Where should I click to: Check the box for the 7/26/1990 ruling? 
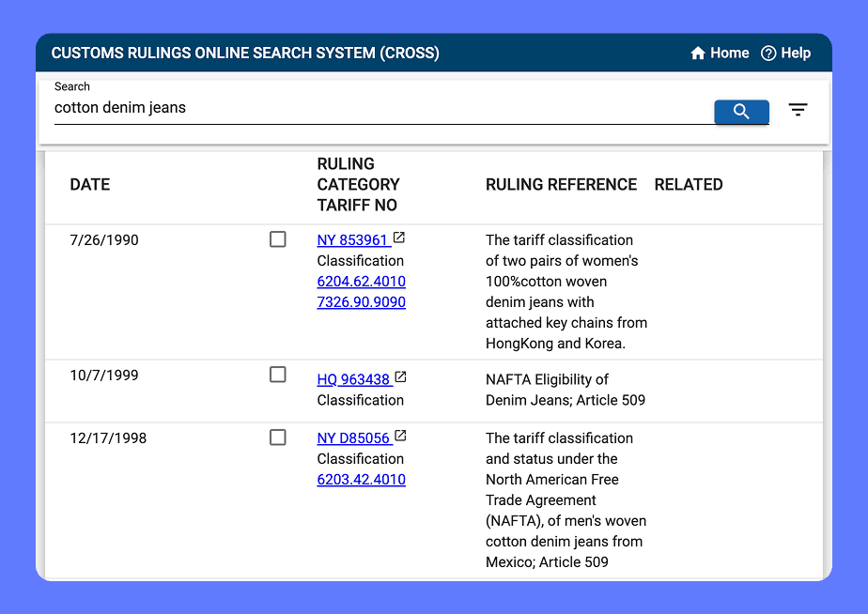(278, 239)
